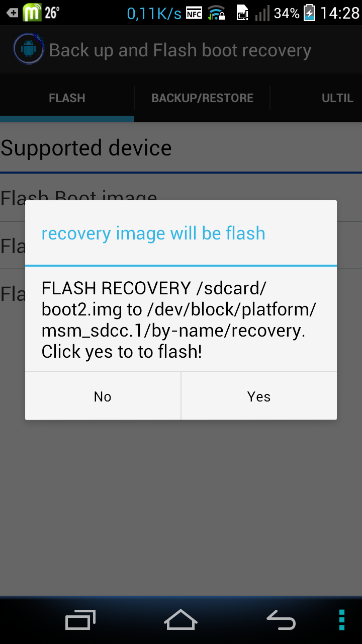
Task: Open the overflow menu three dots
Action: click(x=342, y=619)
